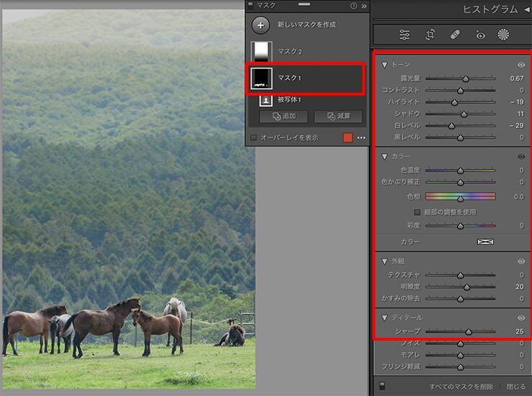
Task: Enable the オーバーレイを表示 checkbox
Action: (x=253, y=138)
